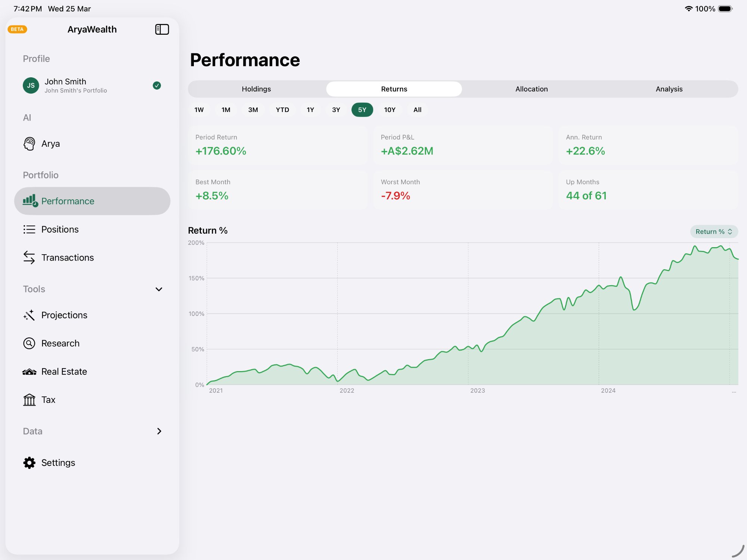Select the YTD time range
This screenshot has width=747, height=560.
click(x=282, y=110)
